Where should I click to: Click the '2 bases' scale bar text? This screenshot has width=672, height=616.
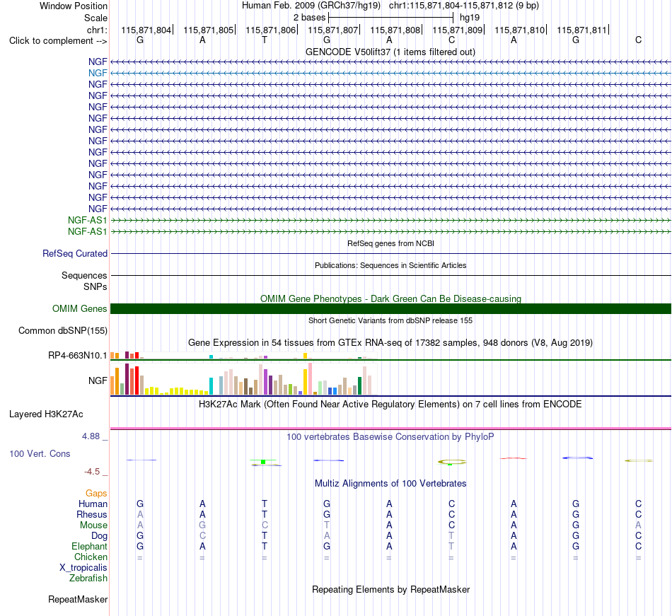coord(309,18)
